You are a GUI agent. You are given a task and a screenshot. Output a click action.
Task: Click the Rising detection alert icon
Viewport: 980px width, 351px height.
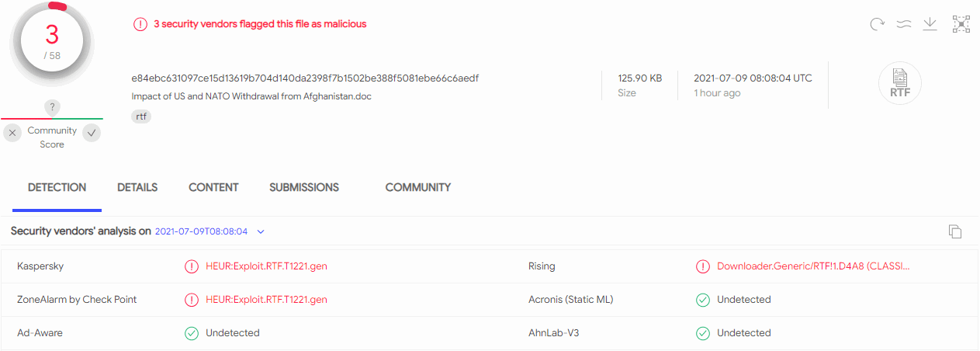pos(703,266)
